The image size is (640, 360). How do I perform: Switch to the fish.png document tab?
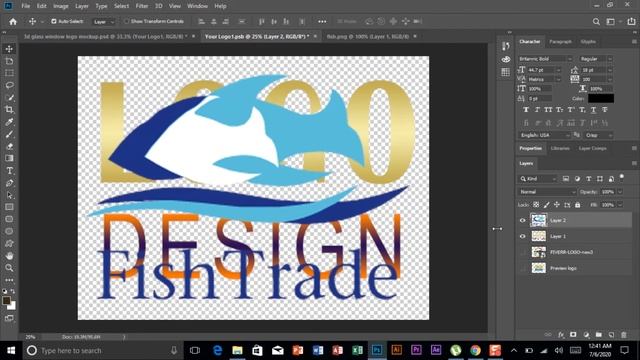click(368, 36)
